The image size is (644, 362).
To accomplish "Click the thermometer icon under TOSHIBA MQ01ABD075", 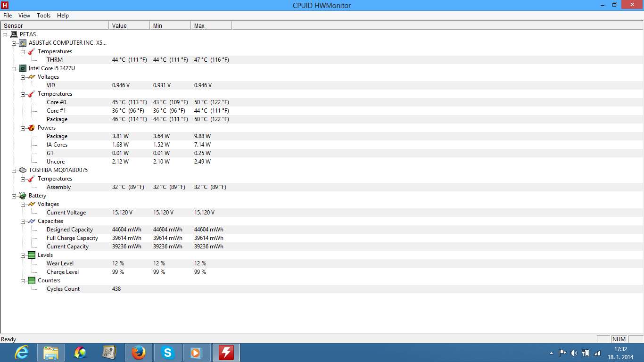I will (x=32, y=179).
